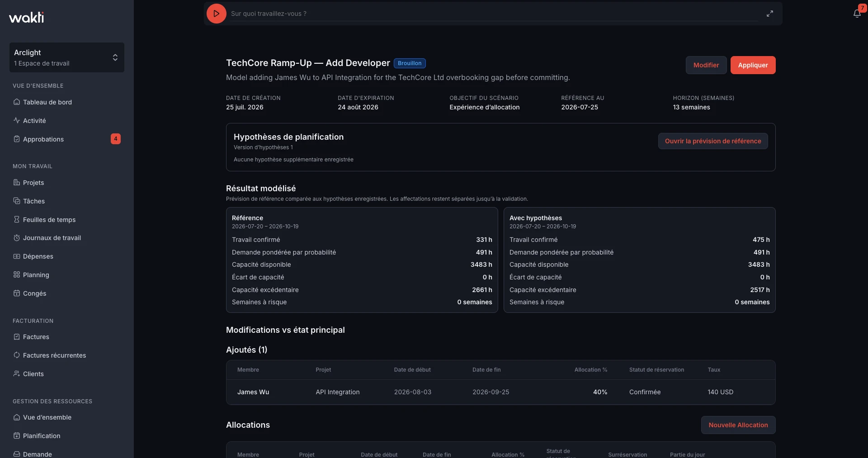The width and height of the screenshot is (868, 458).
Task: Open 'Ouvrir la prévision de référence' button
Action: click(713, 141)
